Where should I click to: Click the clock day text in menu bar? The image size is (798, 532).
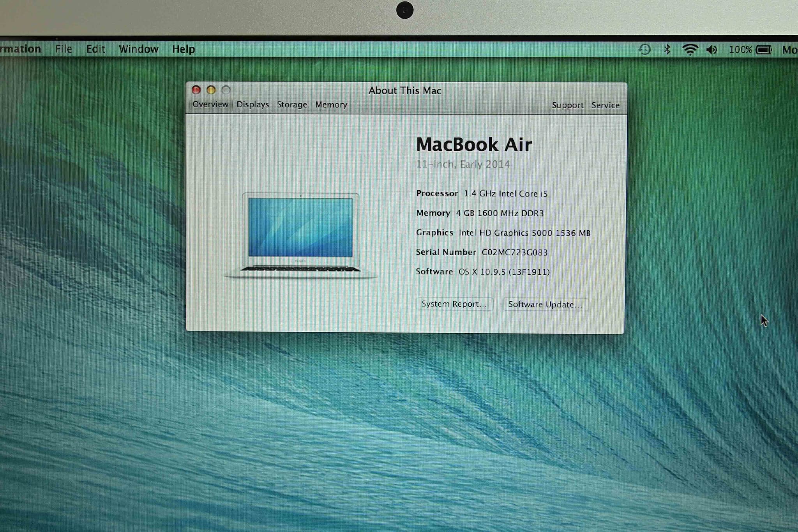790,50
